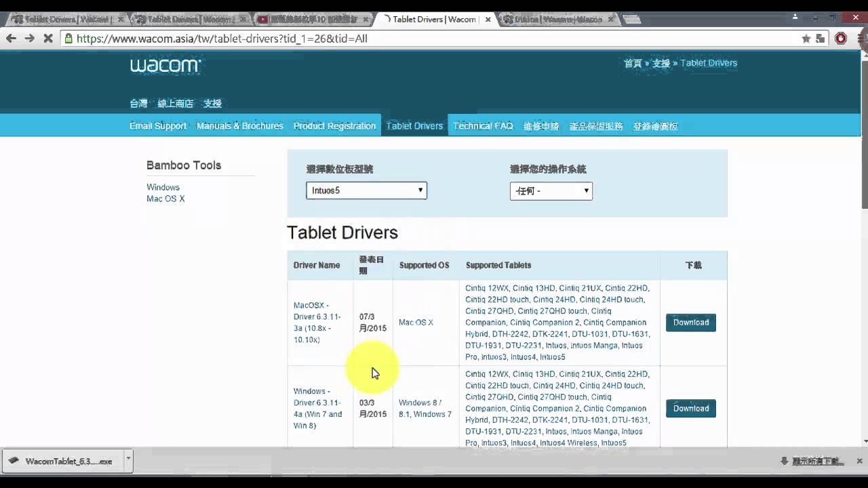This screenshot has height=488, width=868.
Task: Open the 維修申請 menu item
Action: tap(541, 126)
